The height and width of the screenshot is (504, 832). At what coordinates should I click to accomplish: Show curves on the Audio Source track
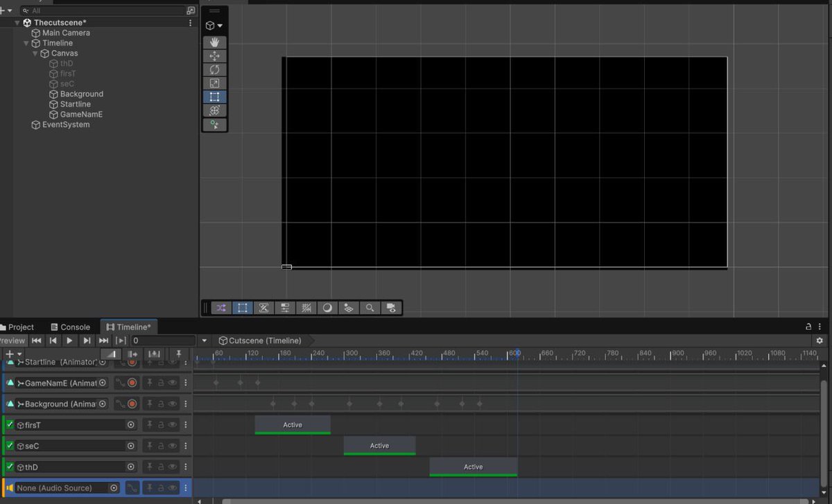(132, 488)
